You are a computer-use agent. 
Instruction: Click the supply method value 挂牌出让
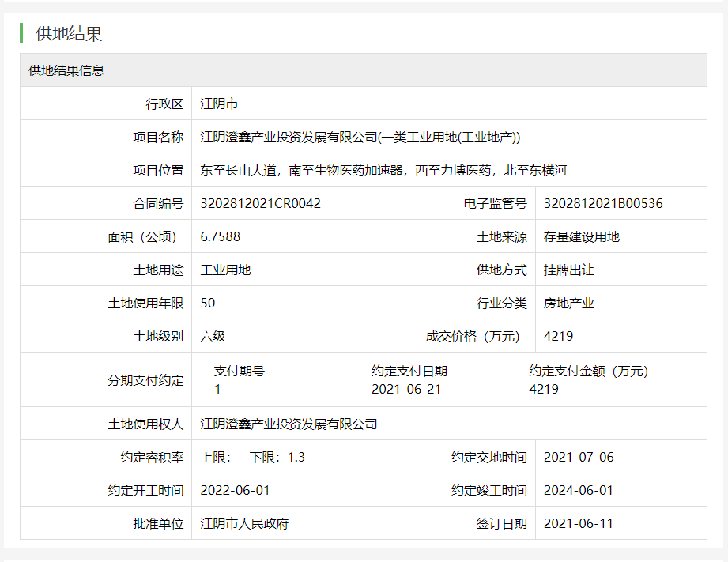pos(568,270)
